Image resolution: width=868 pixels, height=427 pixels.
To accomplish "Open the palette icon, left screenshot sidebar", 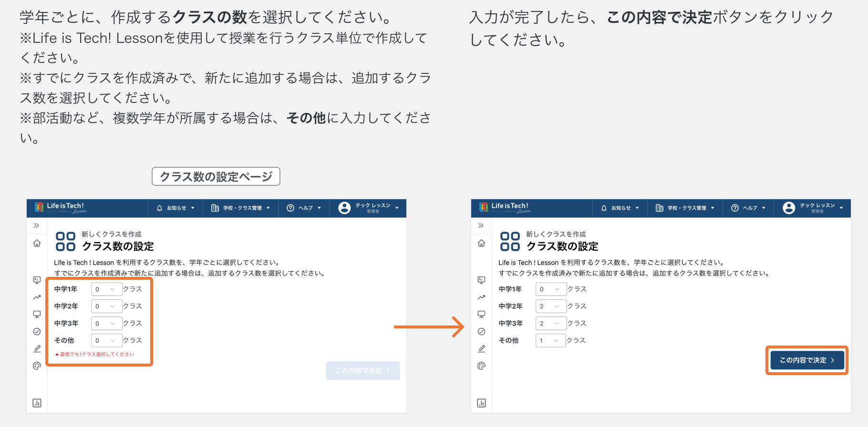I will 37,366.
